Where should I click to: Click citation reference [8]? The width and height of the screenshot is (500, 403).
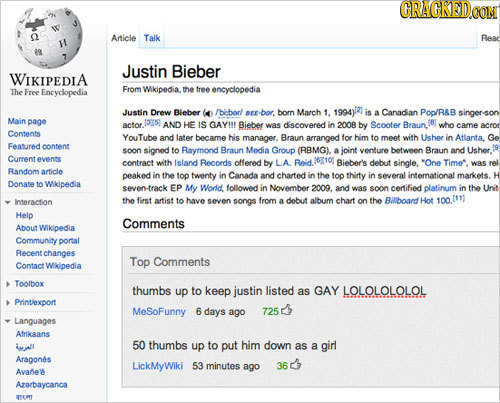click(x=432, y=123)
